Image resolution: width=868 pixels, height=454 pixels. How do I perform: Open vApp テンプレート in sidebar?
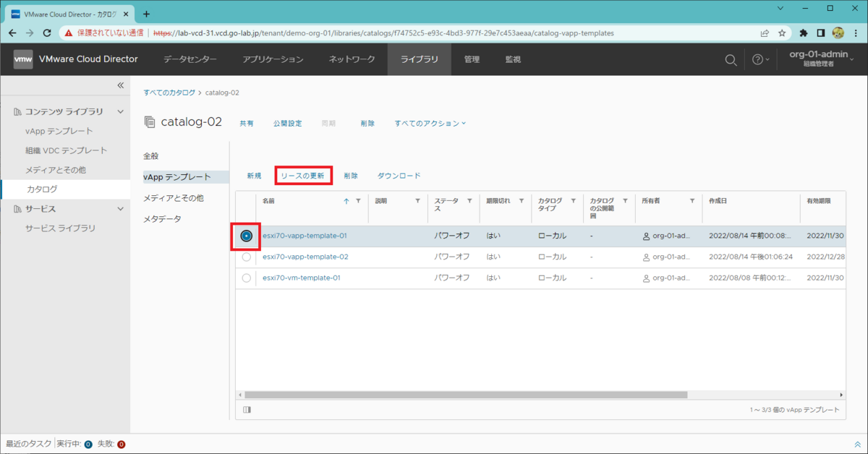(x=59, y=131)
